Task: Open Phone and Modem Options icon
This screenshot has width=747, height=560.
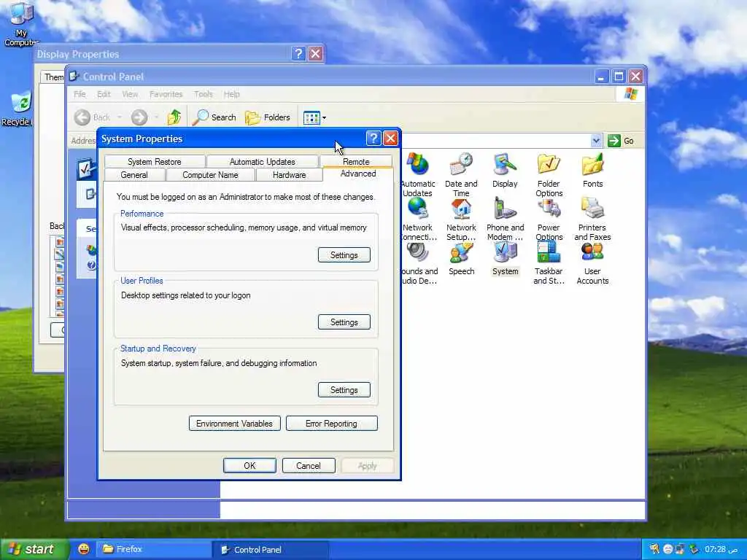Action: [505, 219]
